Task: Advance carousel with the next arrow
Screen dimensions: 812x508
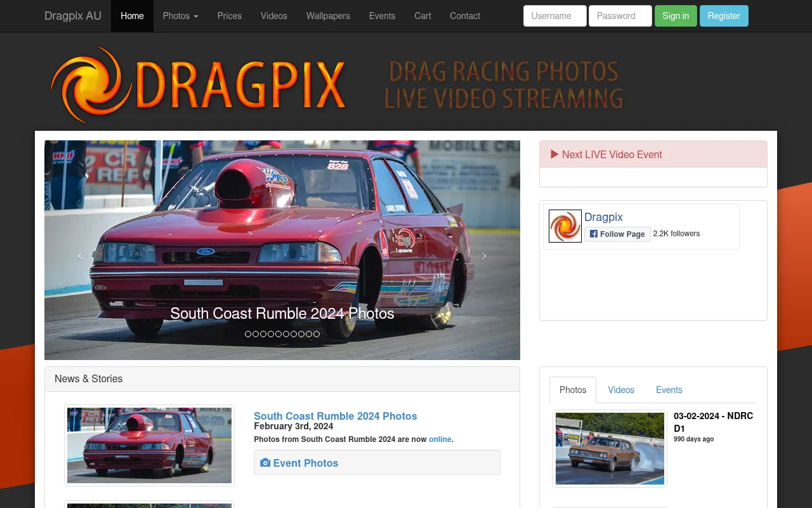Action: (484, 256)
